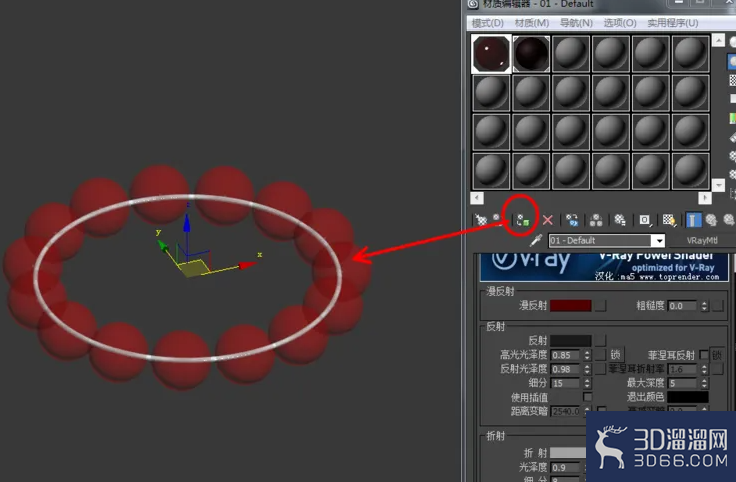Adjust the 菲涅耳折射率 spinner arrows
This screenshot has width=736, height=482.
[704, 369]
